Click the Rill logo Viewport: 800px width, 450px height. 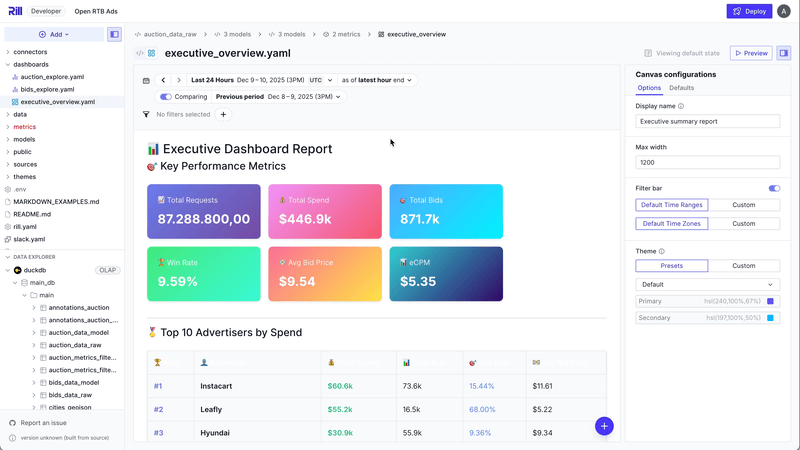pyautogui.click(x=15, y=11)
